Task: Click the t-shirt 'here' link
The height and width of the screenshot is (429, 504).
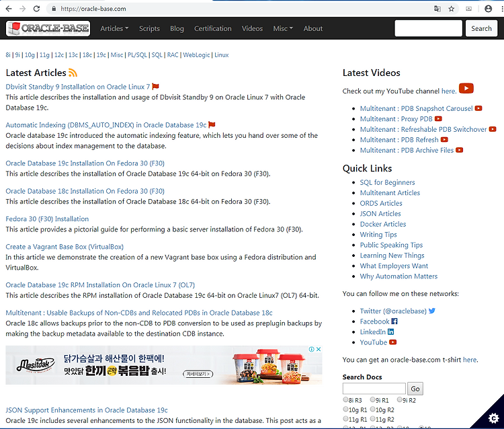Action: coord(470,360)
